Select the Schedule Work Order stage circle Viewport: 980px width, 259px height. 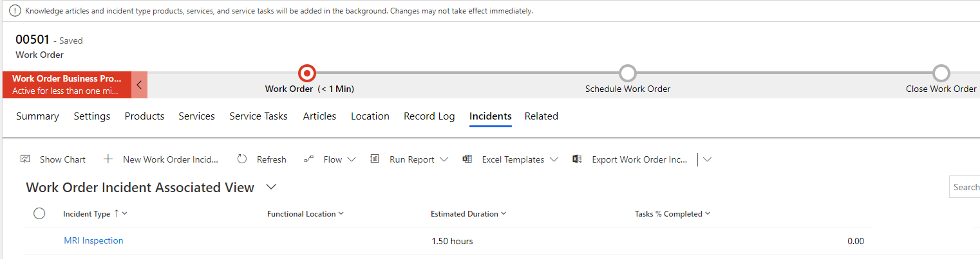tap(627, 73)
